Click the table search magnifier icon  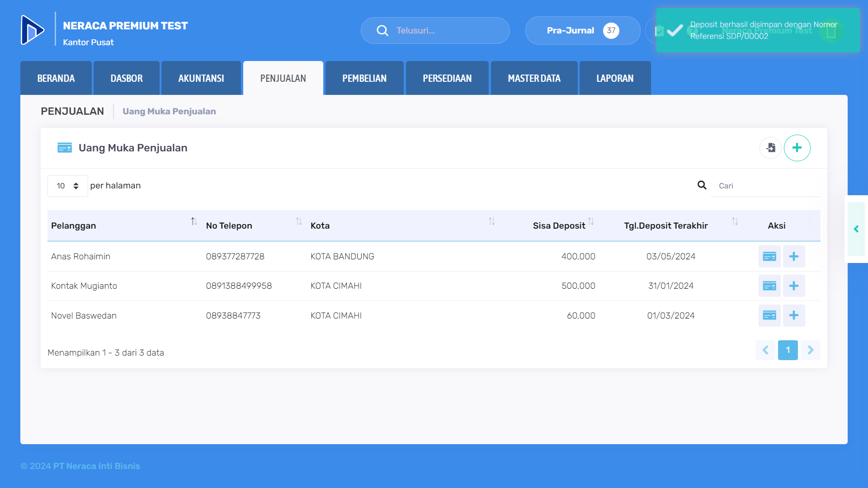[702, 185]
